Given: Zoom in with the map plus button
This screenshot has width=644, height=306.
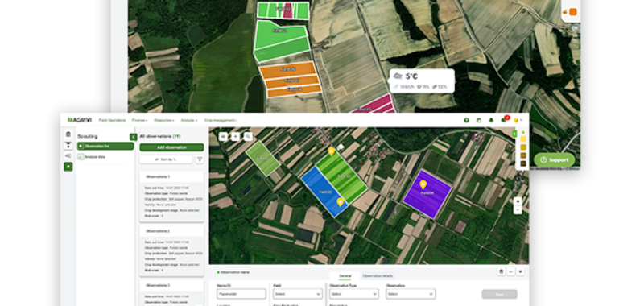Looking at the screenshot, I should 518,201.
